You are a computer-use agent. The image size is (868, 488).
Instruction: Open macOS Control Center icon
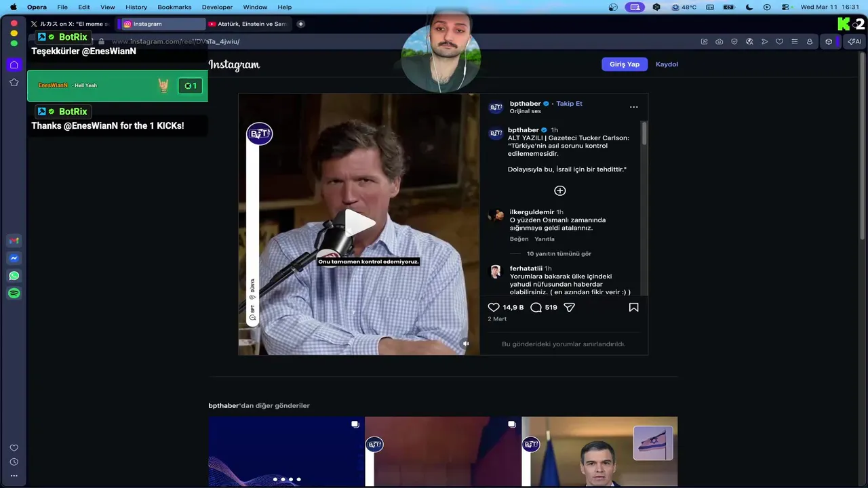tap(786, 7)
